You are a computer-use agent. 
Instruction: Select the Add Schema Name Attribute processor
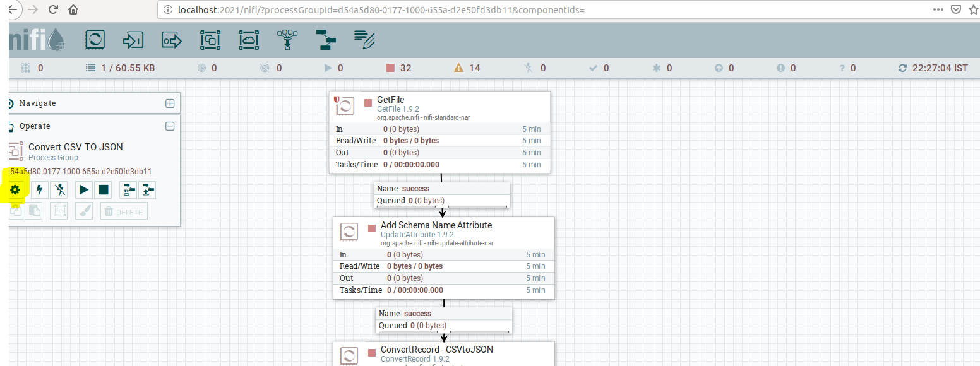pos(443,231)
